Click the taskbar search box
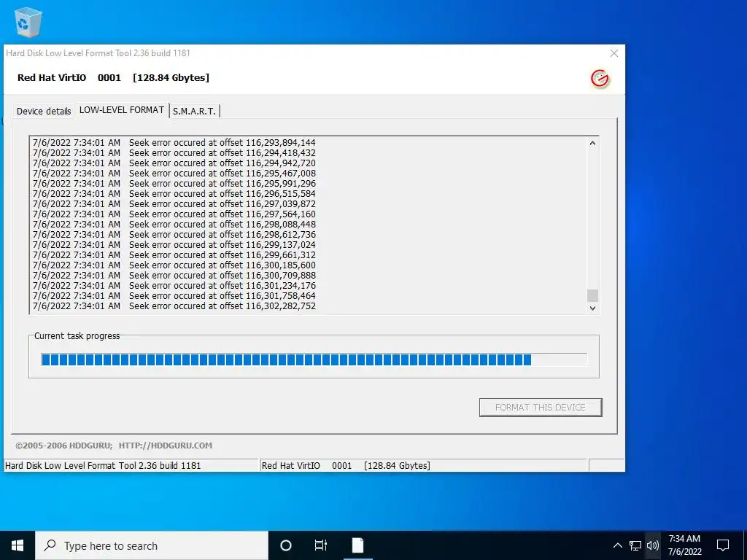747x560 pixels. (152, 545)
